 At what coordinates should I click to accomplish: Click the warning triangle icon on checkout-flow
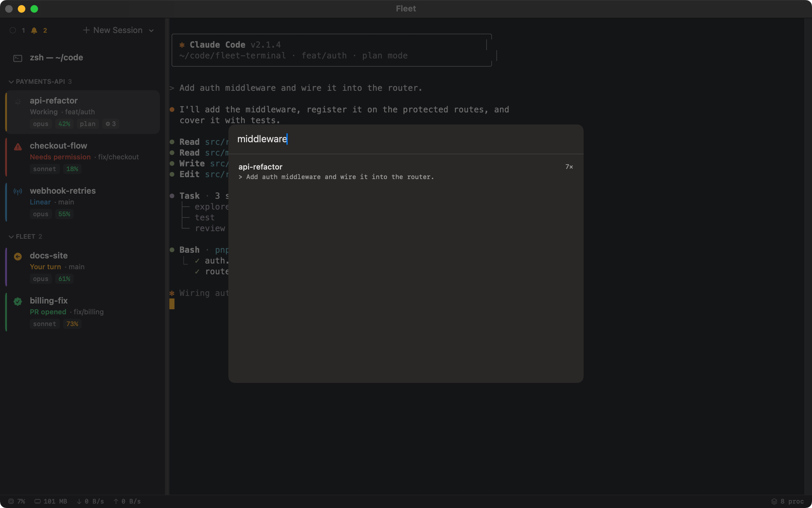pyautogui.click(x=18, y=147)
